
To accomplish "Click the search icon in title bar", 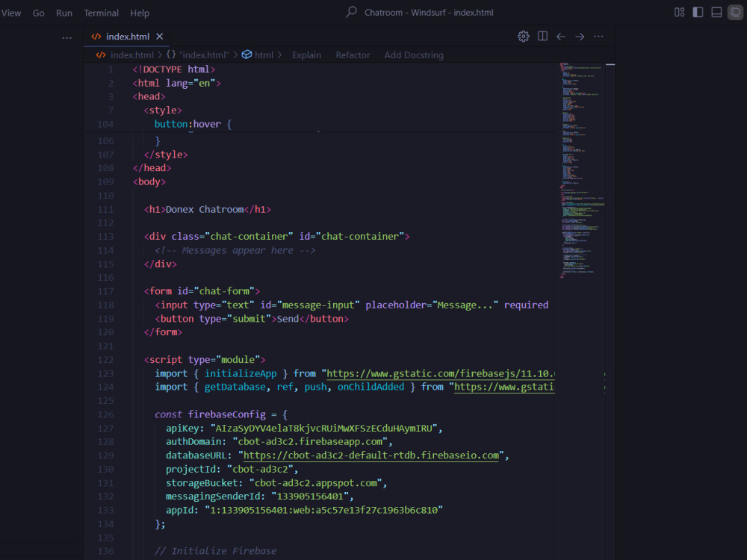I will 351,12.
